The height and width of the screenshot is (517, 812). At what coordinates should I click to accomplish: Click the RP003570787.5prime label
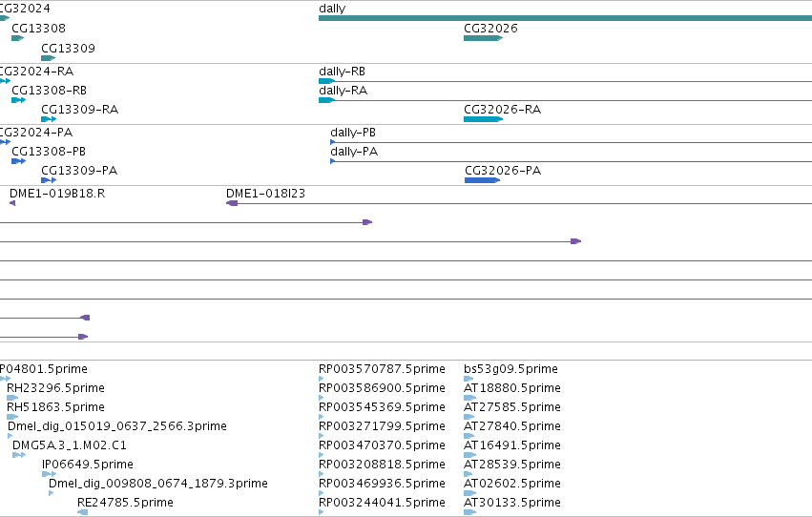click(382, 369)
